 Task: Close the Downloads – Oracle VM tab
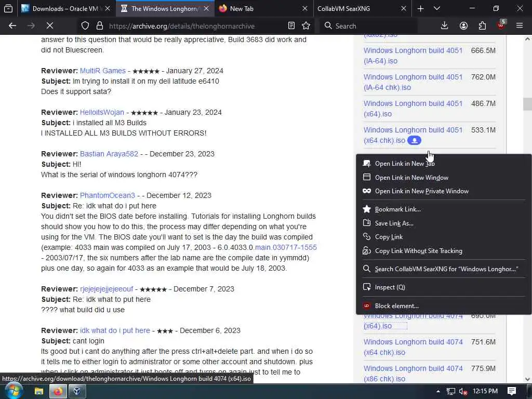108,8
